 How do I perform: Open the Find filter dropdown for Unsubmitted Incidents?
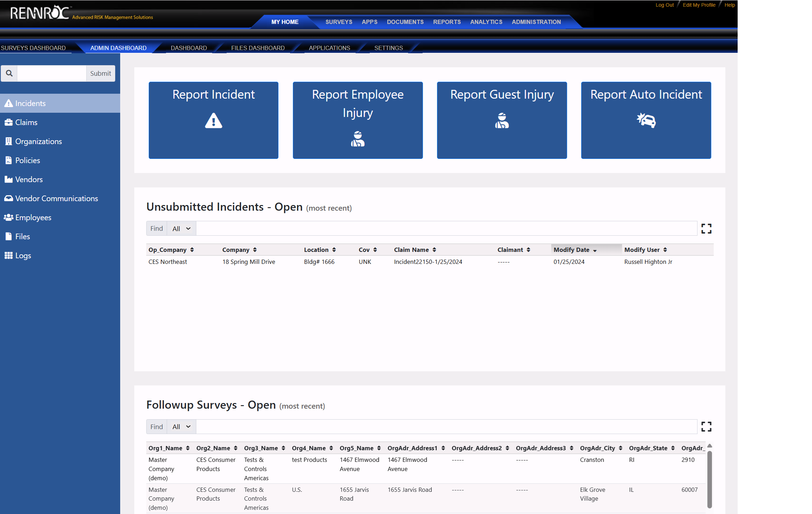[x=181, y=229]
